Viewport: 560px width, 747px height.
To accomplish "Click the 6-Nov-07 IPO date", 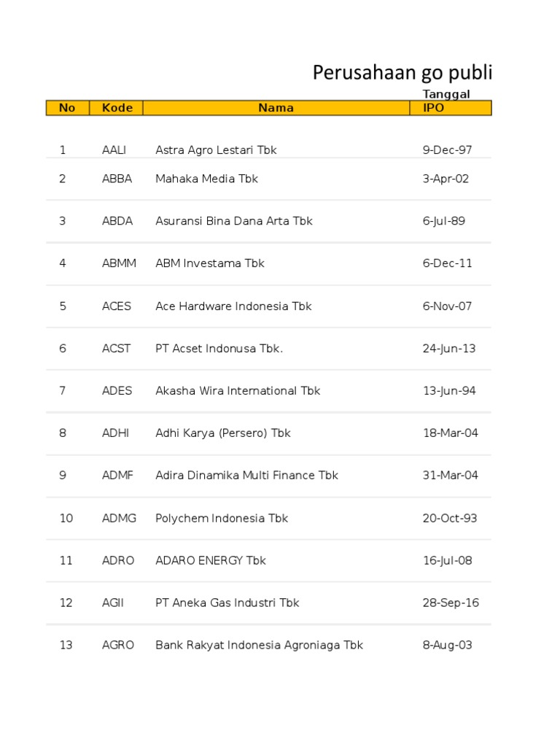I will (x=447, y=306).
